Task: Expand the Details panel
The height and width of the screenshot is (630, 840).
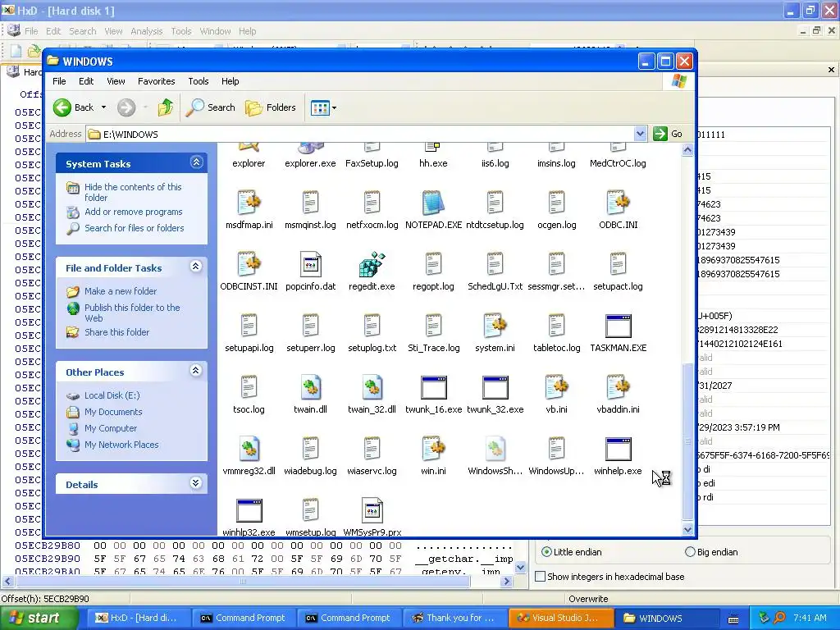Action: [x=196, y=483]
